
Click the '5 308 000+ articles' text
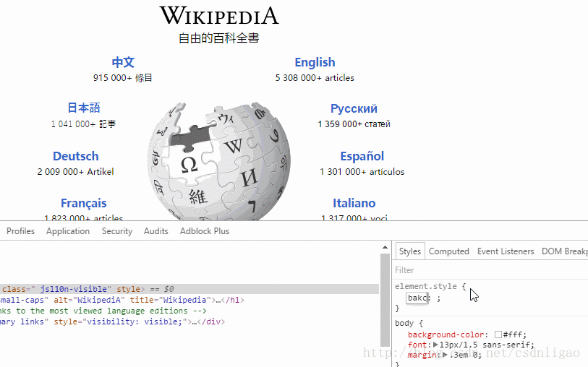[315, 78]
